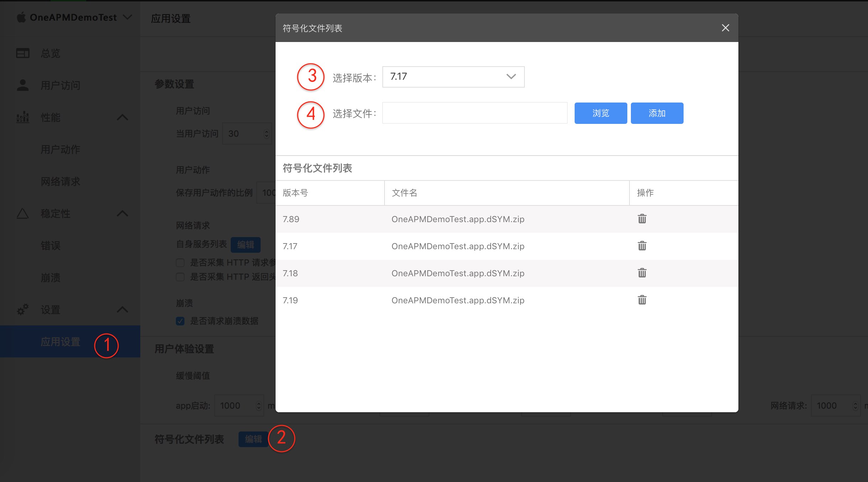This screenshot has height=482, width=868.
Task: Delete the 7.18 dSYM file entry
Action: (x=642, y=273)
